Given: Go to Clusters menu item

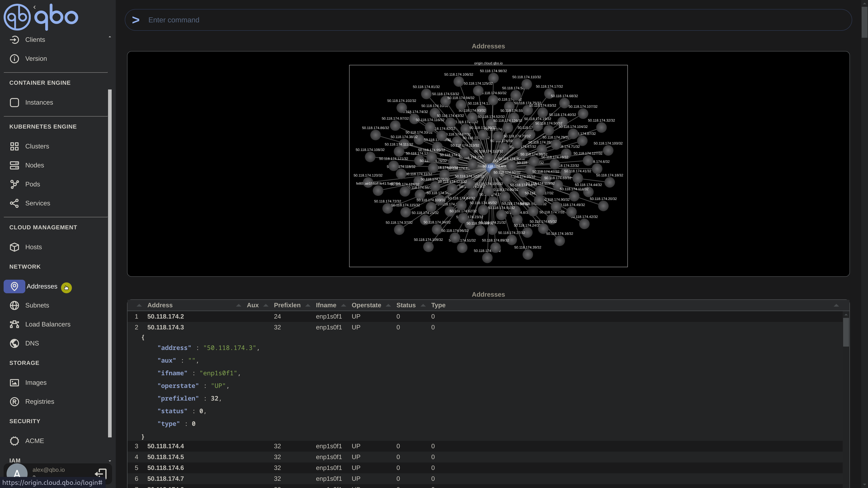Looking at the screenshot, I should (37, 146).
